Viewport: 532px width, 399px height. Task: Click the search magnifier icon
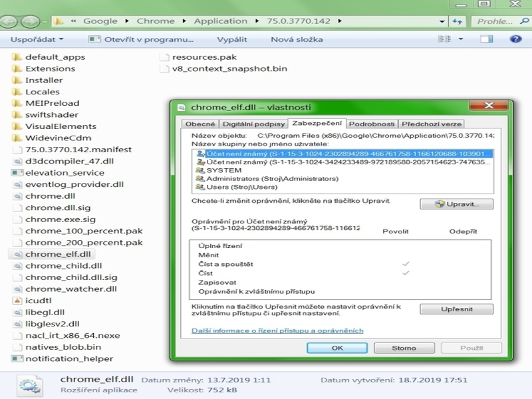point(524,21)
